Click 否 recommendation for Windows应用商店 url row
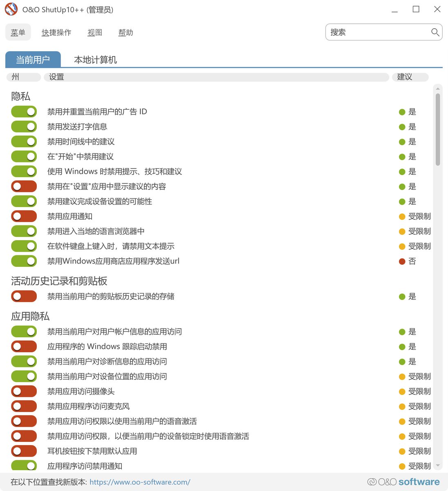The width and height of the screenshot is (448, 491). point(412,261)
